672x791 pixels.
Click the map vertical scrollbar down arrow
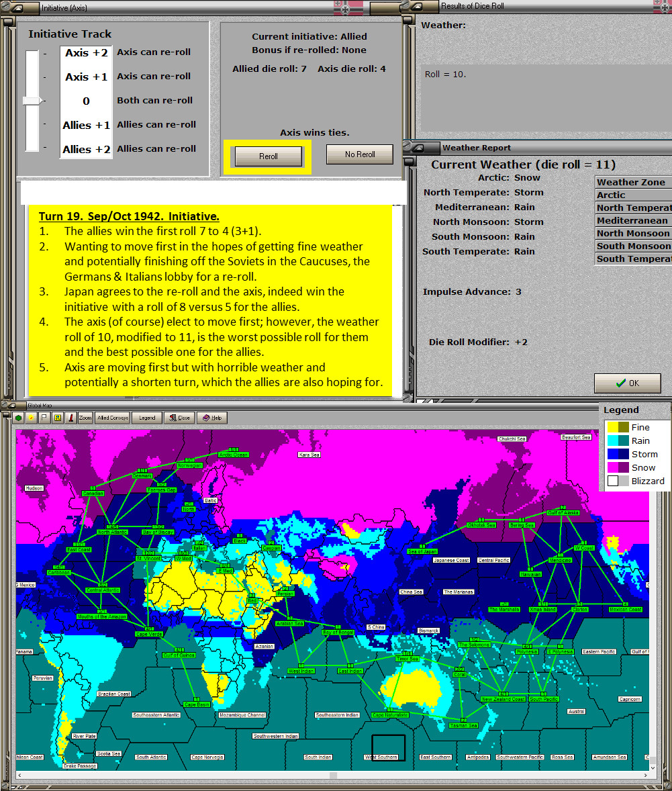pos(653,767)
